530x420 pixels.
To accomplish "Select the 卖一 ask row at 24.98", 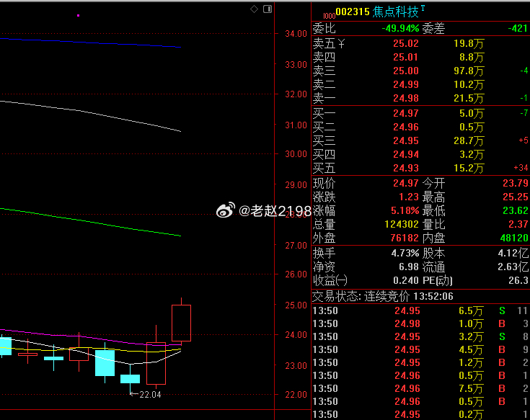I will coord(420,98).
